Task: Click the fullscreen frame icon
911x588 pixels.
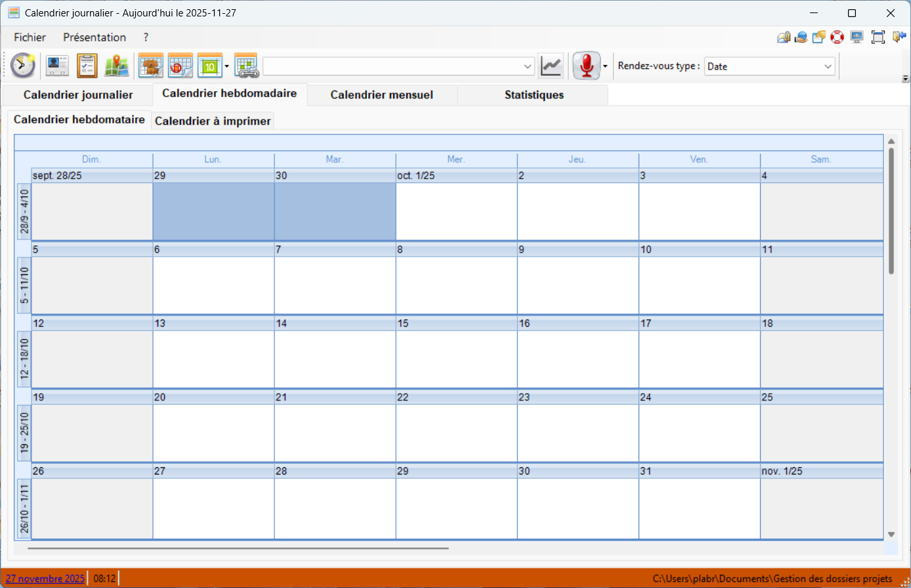Action: [878, 37]
